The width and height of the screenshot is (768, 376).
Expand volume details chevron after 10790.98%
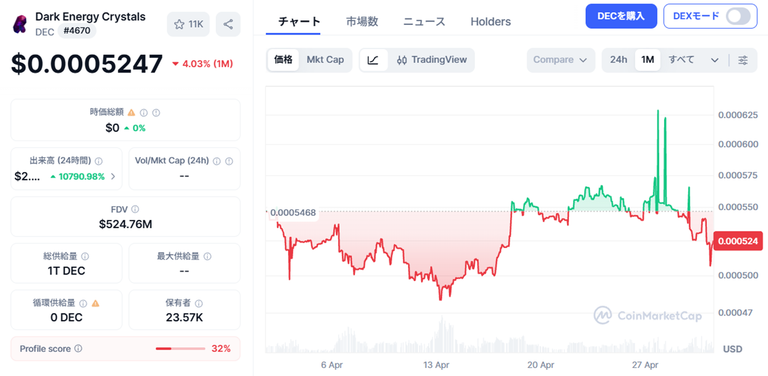pos(113,177)
